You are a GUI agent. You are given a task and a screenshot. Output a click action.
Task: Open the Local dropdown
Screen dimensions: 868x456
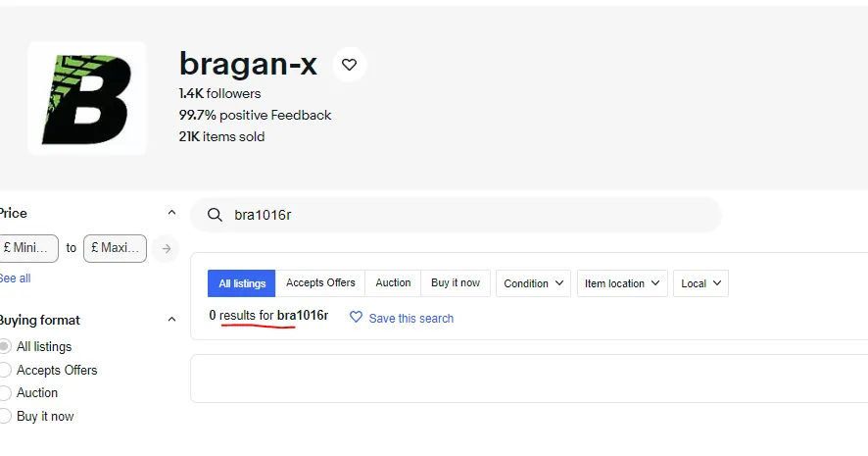700,283
